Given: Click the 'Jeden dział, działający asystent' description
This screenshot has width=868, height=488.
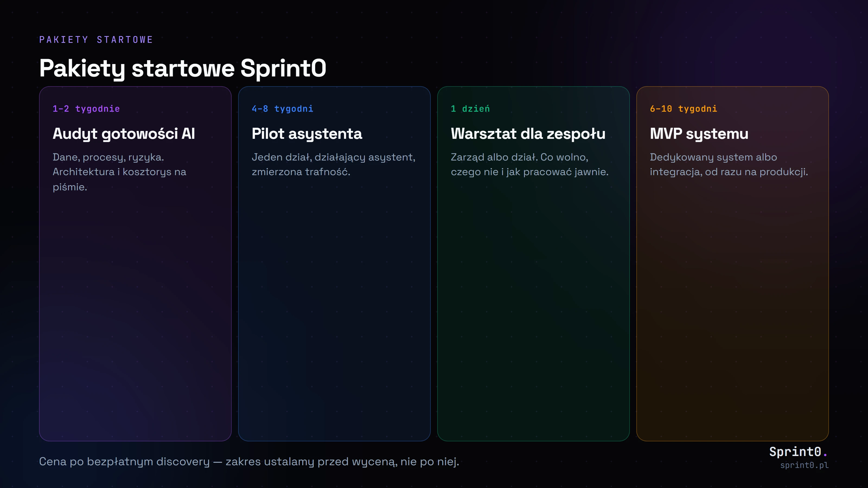Looking at the screenshot, I should pos(334,165).
